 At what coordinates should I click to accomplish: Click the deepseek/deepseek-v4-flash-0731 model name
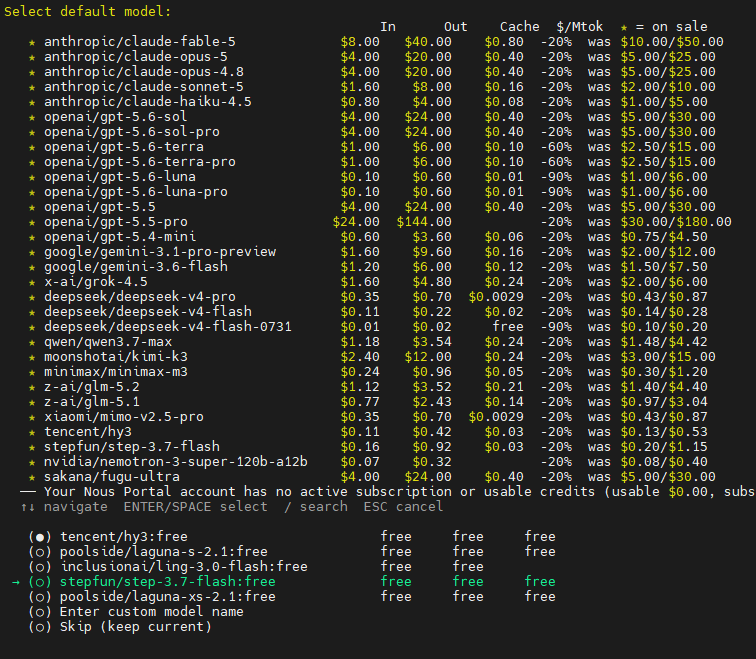tap(168, 326)
